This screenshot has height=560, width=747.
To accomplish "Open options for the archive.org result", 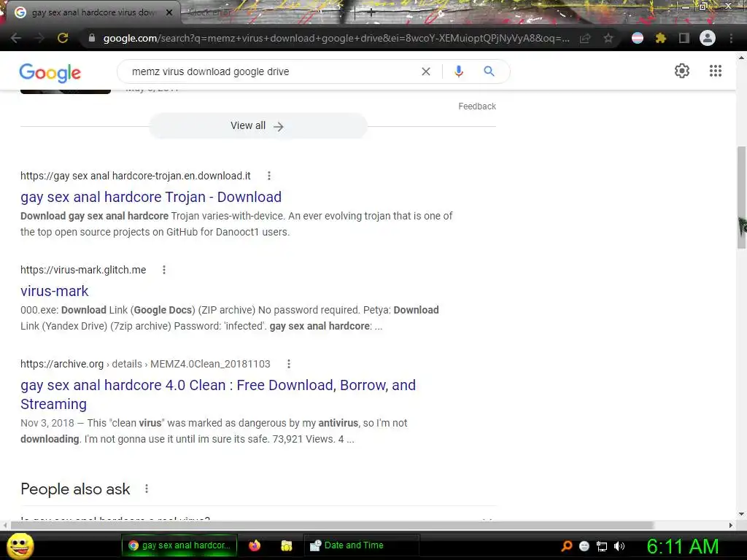I will [289, 364].
